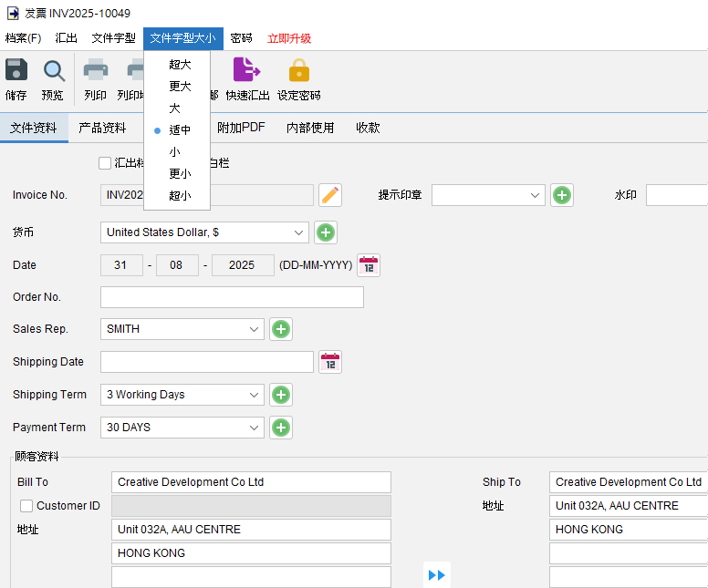Screen dimensions: 708x588
Task: Click Set Password (设定密码) lock icon
Action: tap(299, 70)
